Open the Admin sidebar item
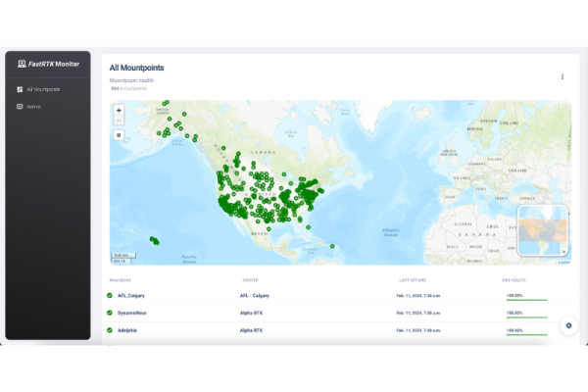 (x=33, y=107)
